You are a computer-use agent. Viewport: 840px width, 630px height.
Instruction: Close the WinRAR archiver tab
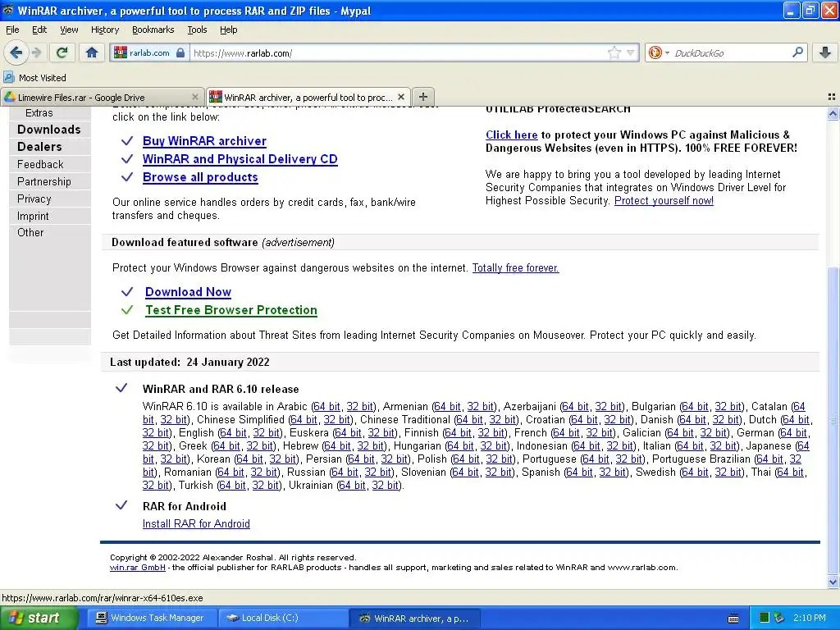click(x=400, y=97)
